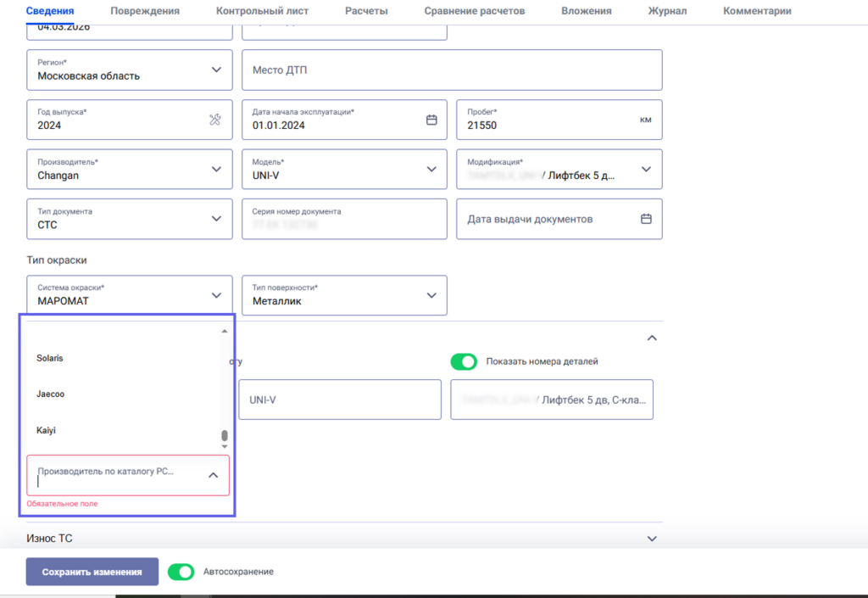Click scroll-down arrow in manufacturer list
This screenshot has height=598, width=868.
(x=225, y=446)
